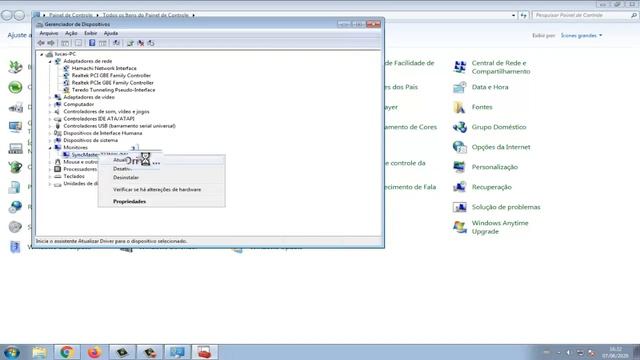Open the Exibir por Ícones grandes dropdown
640x360 pixels.
point(581,36)
